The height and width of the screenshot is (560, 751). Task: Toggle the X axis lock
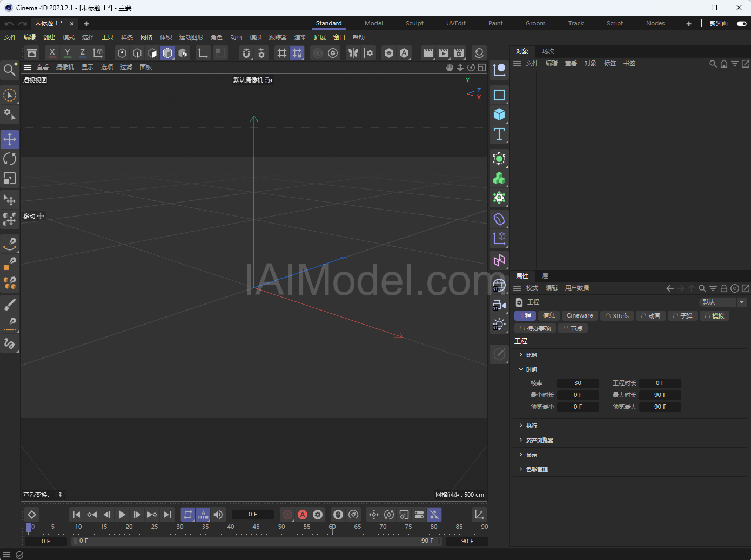[x=52, y=53]
